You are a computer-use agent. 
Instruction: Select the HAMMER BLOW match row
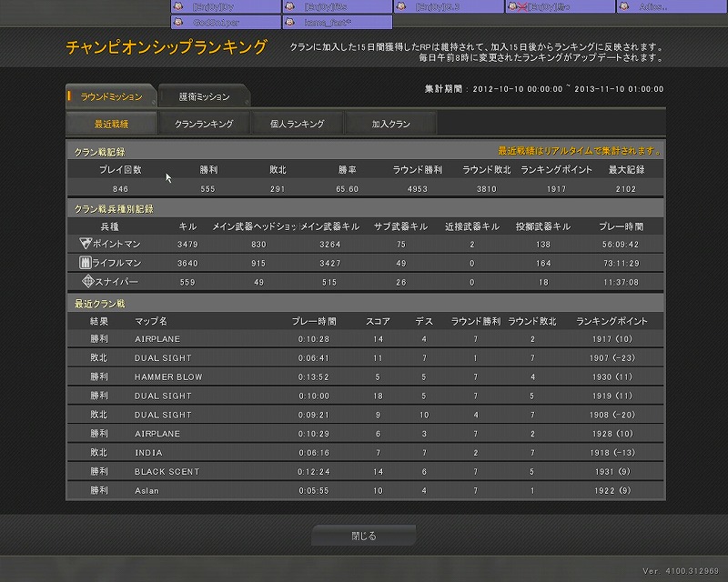click(x=364, y=376)
